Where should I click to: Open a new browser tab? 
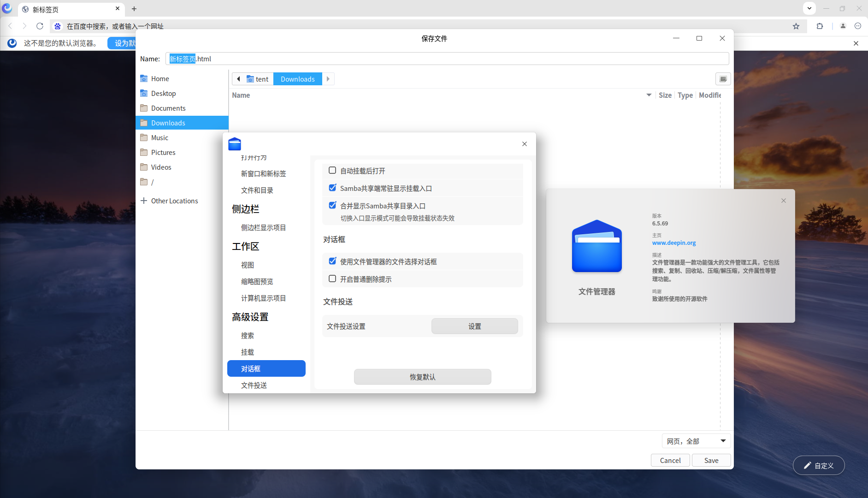coord(134,9)
